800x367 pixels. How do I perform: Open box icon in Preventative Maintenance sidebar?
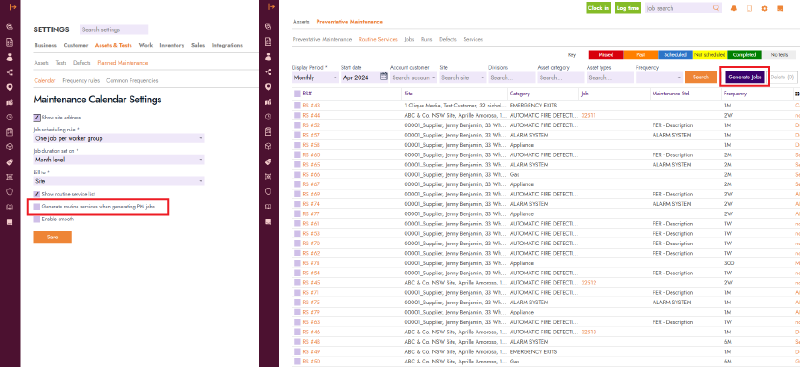point(268,147)
